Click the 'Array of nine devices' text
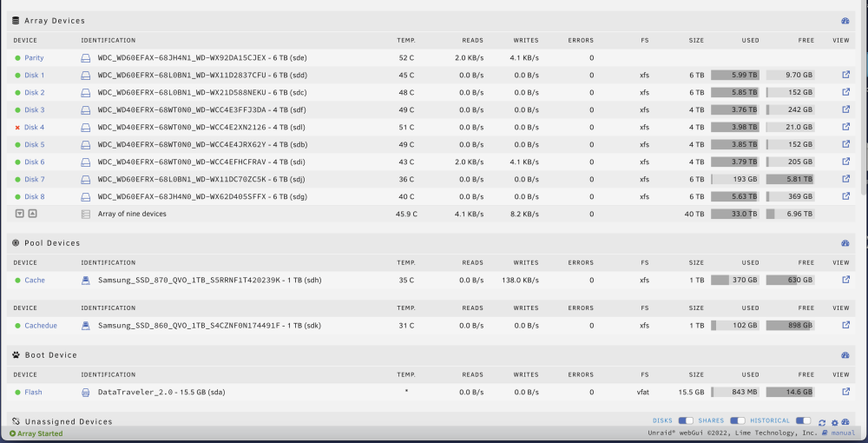This screenshot has width=868, height=443. (x=132, y=214)
